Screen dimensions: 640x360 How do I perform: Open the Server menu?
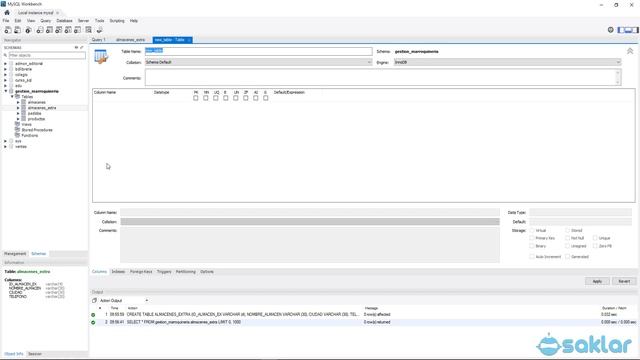83,21
